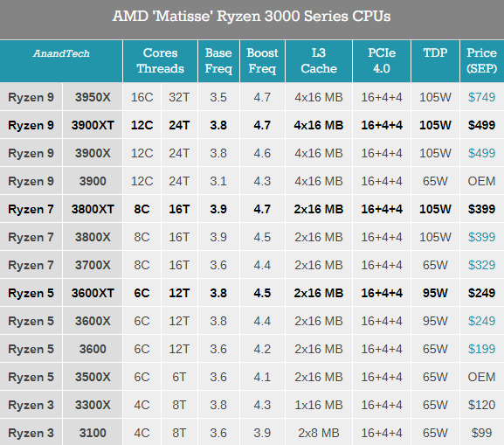Click the 4.1 boost frequency cell

pyautogui.click(x=262, y=377)
